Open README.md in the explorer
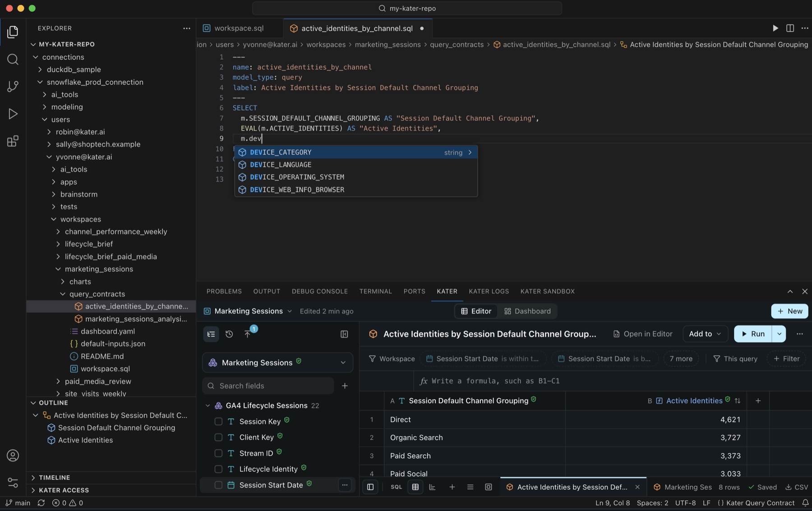Image resolution: width=812 pixels, height=511 pixels. pyautogui.click(x=102, y=357)
